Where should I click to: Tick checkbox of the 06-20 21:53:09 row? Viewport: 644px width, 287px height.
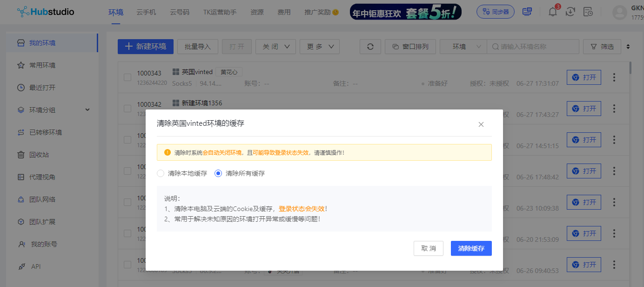click(x=127, y=233)
